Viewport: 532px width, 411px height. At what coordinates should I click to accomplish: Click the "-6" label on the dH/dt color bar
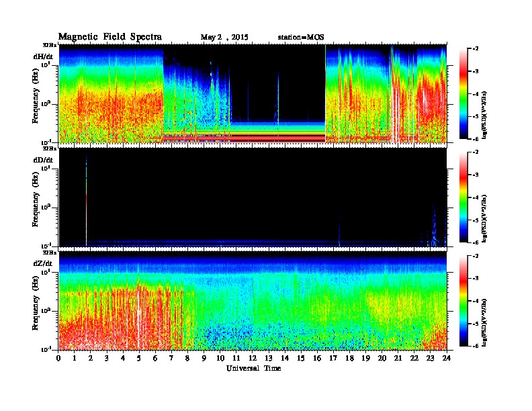tap(476, 139)
